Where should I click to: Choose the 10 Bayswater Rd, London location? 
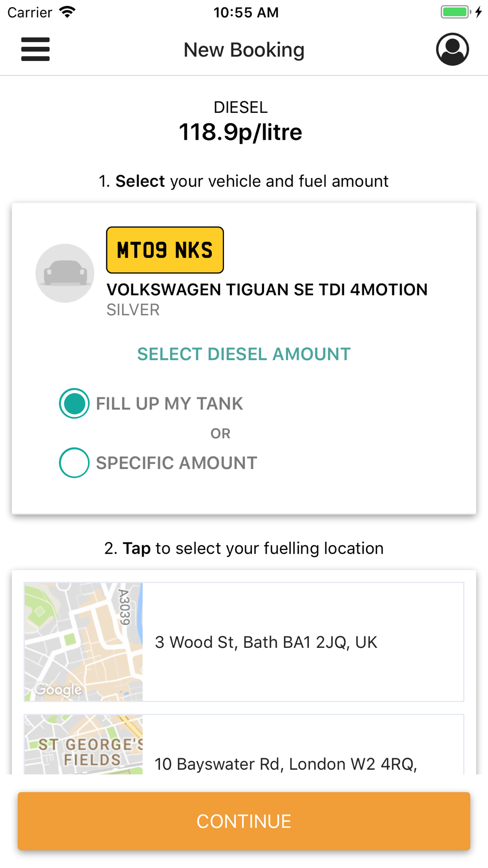244,744
